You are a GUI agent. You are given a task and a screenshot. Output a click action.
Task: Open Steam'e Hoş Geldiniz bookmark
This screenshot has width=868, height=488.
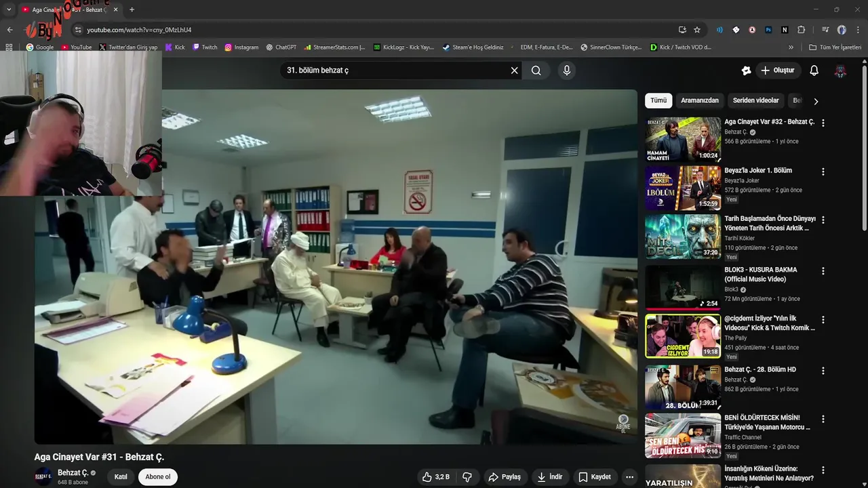pyautogui.click(x=473, y=47)
